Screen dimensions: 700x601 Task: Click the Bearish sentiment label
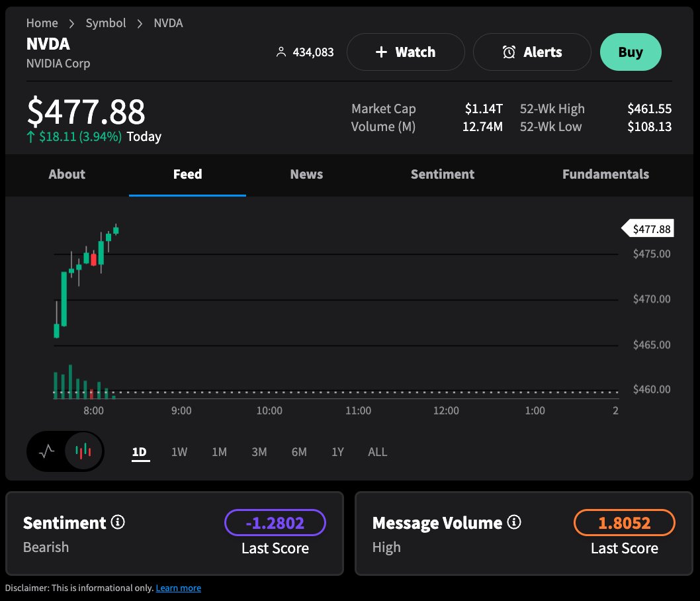(46, 547)
